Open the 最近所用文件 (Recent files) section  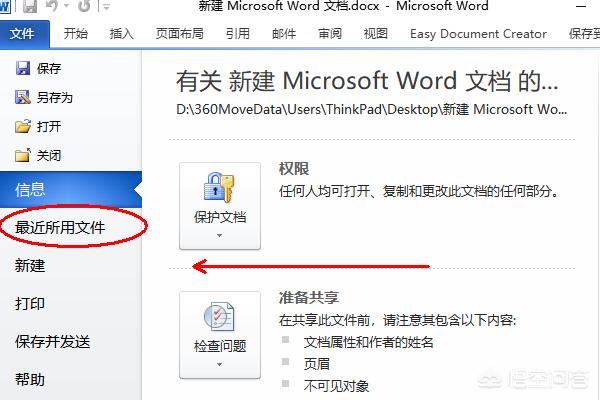coord(61,228)
